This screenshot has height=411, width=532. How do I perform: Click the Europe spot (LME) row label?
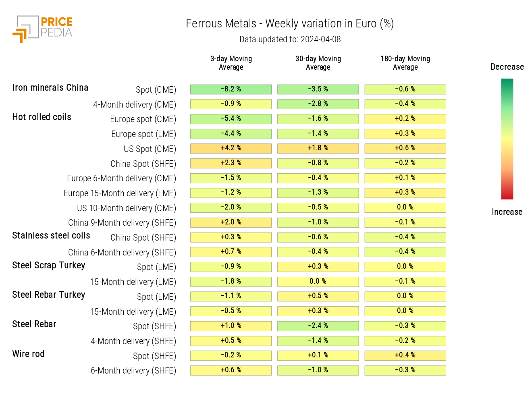[143, 134]
